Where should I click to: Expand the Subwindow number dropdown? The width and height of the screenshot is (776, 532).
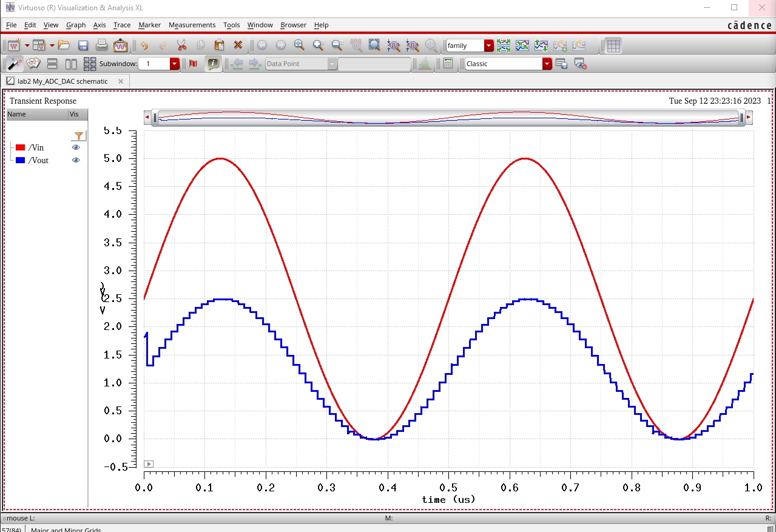[x=175, y=64]
